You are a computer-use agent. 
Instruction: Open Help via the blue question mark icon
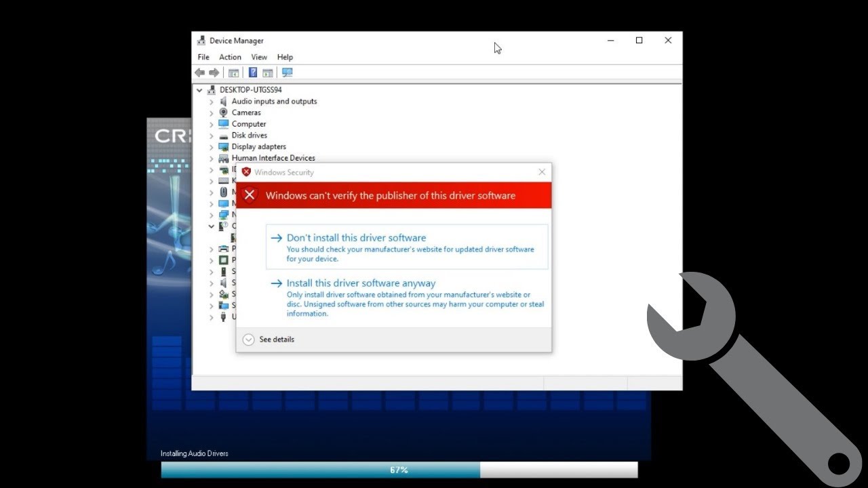tap(253, 73)
